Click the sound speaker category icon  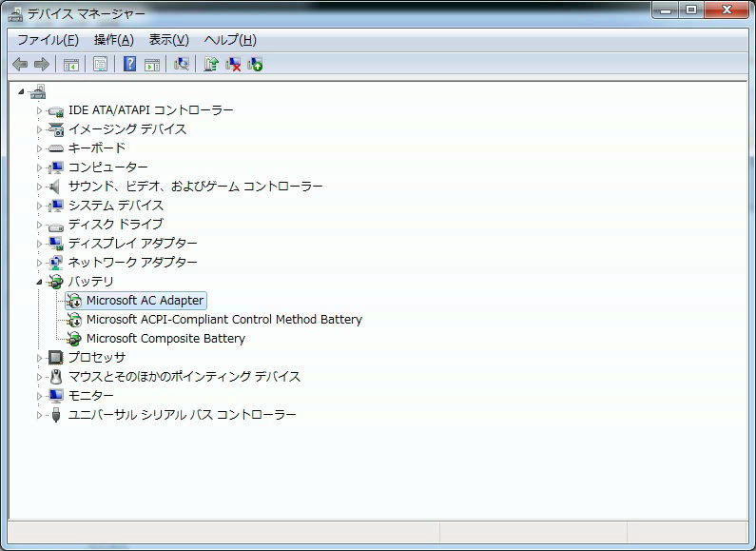click(x=55, y=187)
